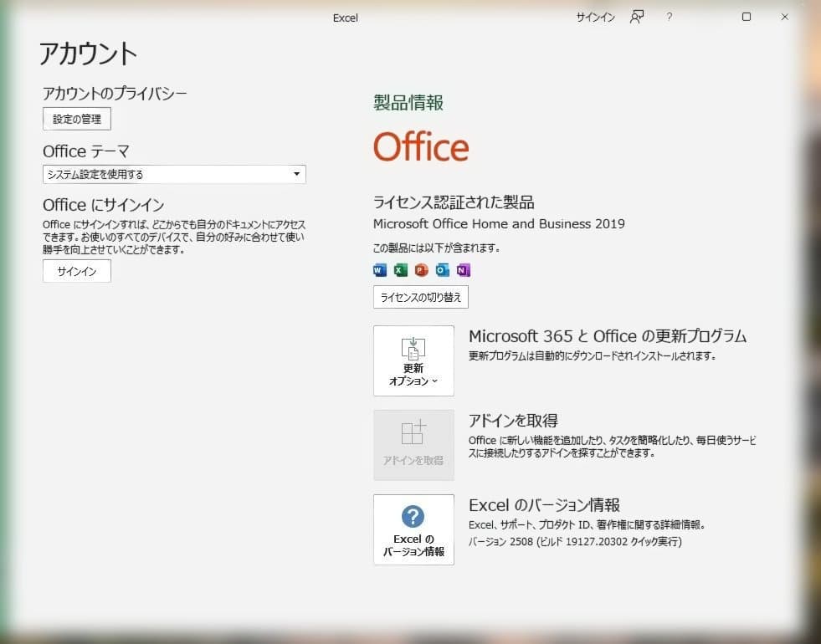The image size is (821, 644).
Task: Click the 製品情報 heading
Action: 408,103
